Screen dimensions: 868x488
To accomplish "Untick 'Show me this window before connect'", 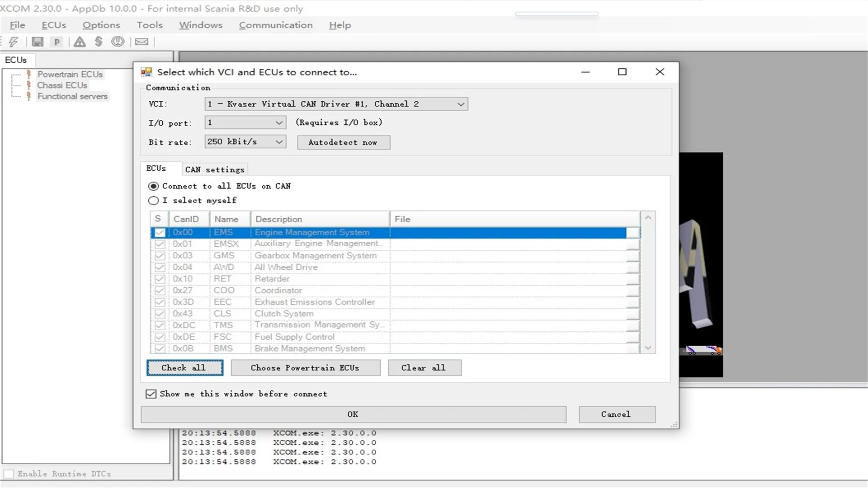I will pyautogui.click(x=151, y=394).
